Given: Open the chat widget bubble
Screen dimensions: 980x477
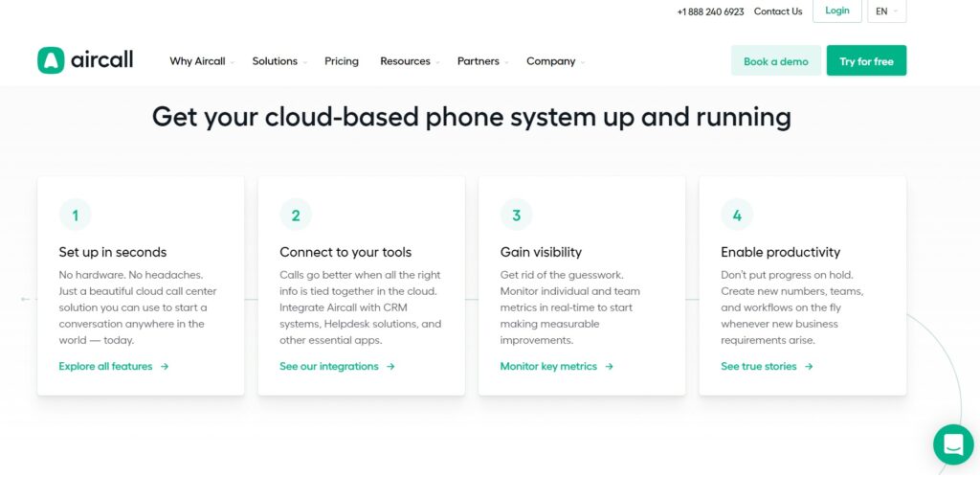Looking at the screenshot, I should (x=952, y=444).
